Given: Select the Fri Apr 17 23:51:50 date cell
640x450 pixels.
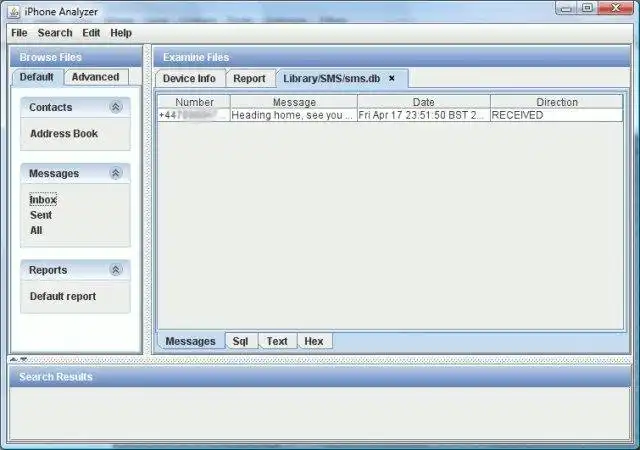Looking at the screenshot, I should click(424, 115).
